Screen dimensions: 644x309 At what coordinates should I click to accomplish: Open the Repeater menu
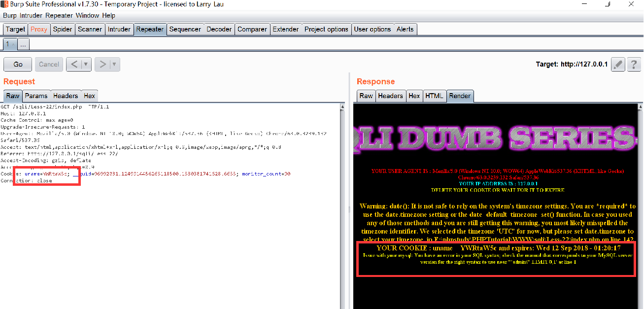(x=59, y=16)
